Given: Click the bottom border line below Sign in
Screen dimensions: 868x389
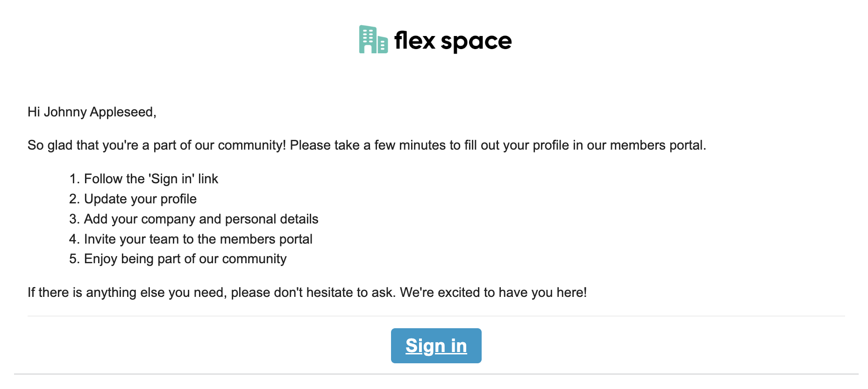Looking at the screenshot, I should pyautogui.click(x=436, y=374).
